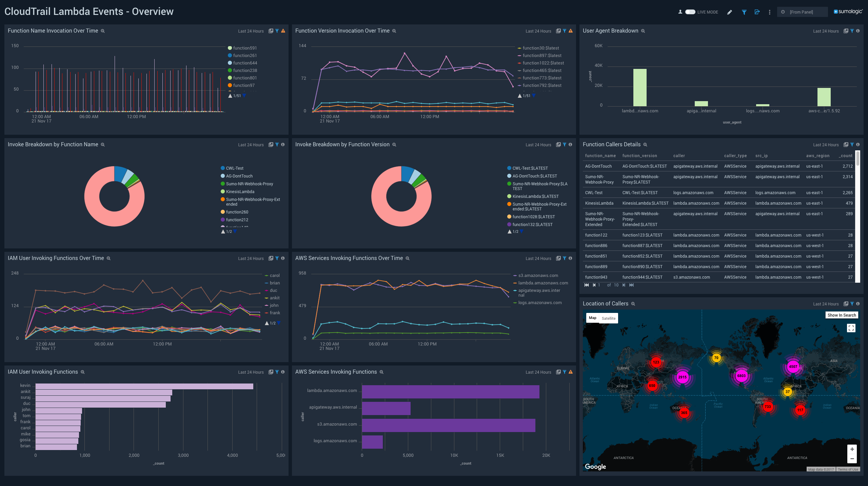Click lambda.amazonaws.com bar in AWS Services chart

(x=451, y=392)
